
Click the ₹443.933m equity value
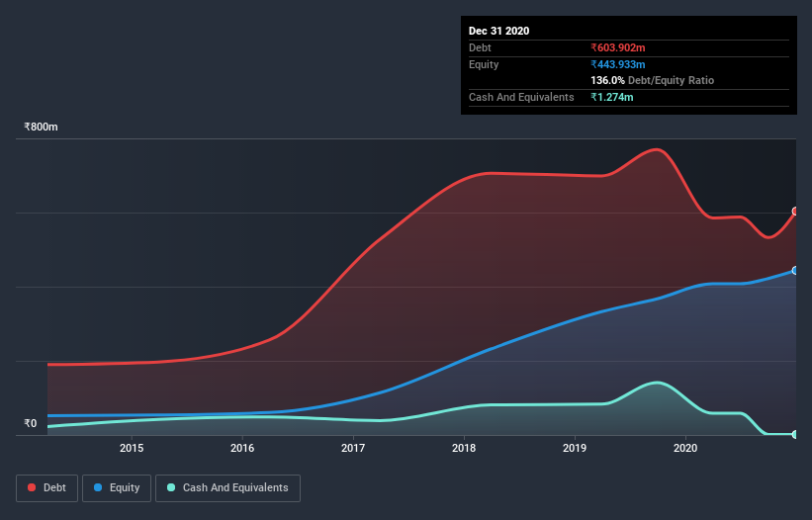point(618,64)
